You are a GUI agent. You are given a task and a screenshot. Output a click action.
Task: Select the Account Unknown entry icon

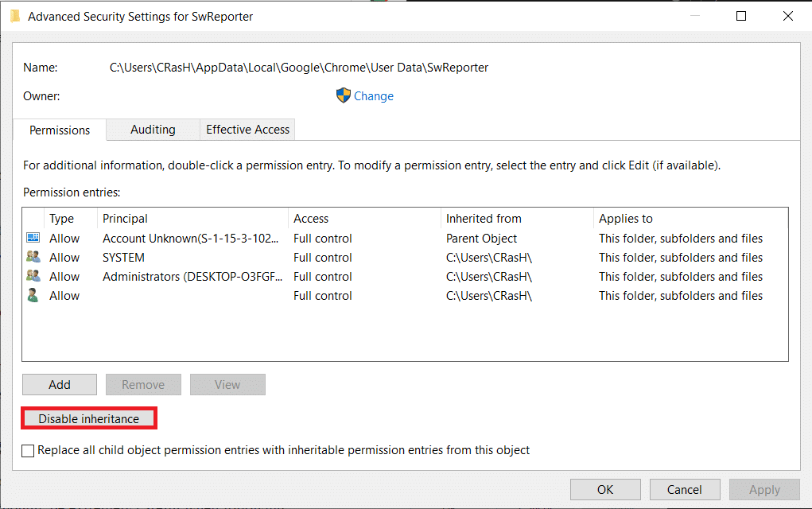click(x=33, y=239)
